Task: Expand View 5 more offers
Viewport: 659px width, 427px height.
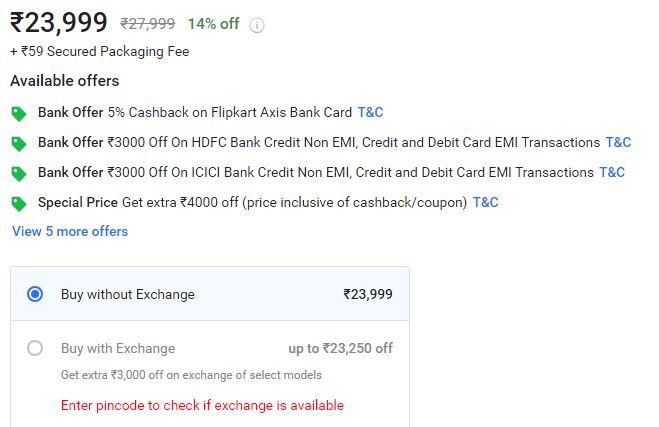Action: coord(70,231)
